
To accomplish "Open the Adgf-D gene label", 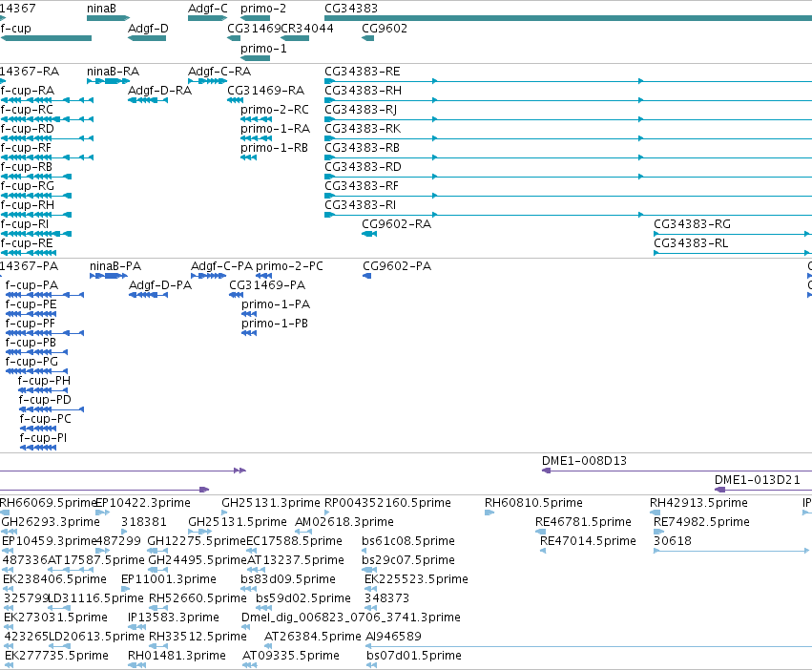I will (x=148, y=28).
